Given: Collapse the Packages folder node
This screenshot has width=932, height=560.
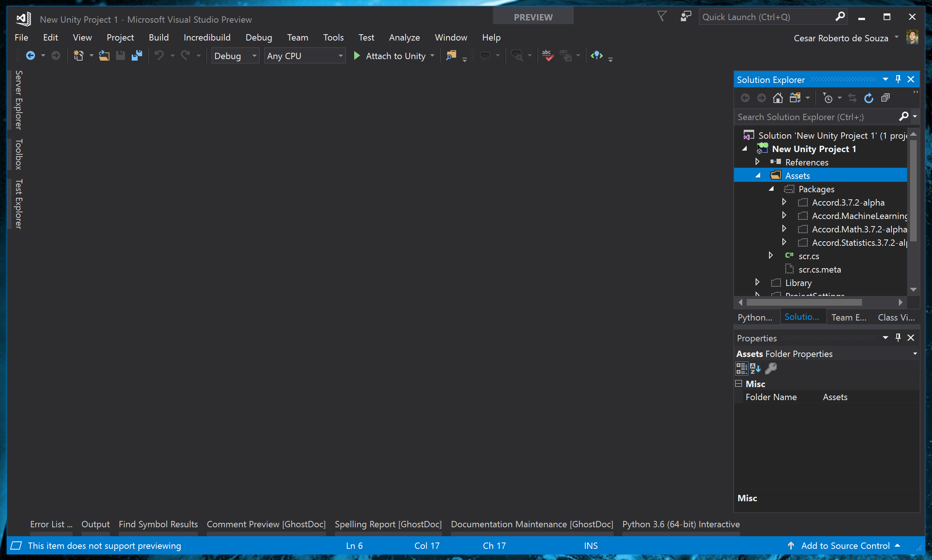Looking at the screenshot, I should tap(771, 189).
